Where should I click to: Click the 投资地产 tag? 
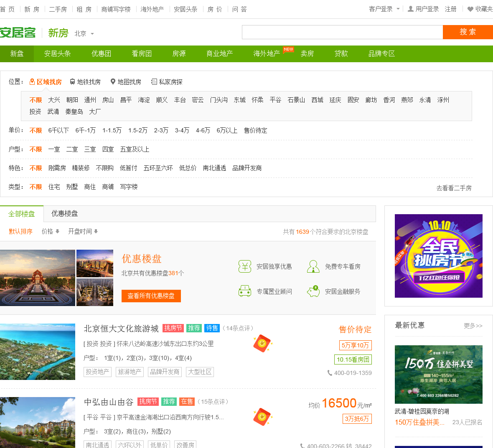coord(97,372)
